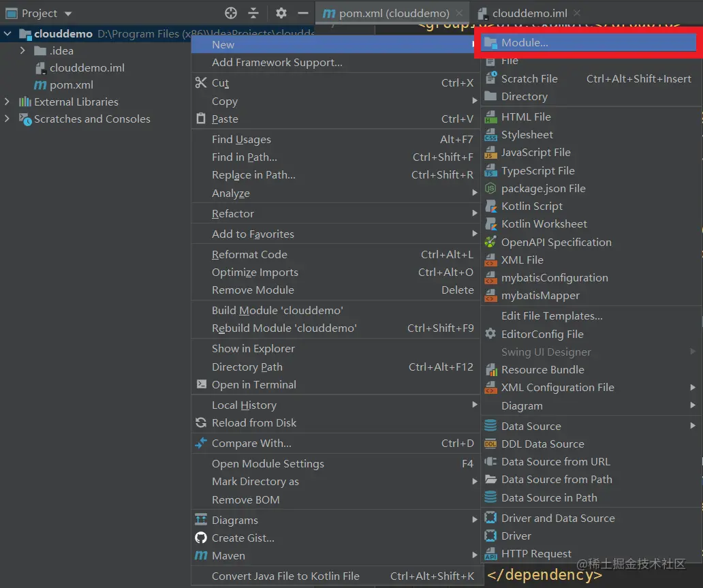The image size is (703, 588).
Task: Click the Open in Terminal icon
Action: pos(202,384)
